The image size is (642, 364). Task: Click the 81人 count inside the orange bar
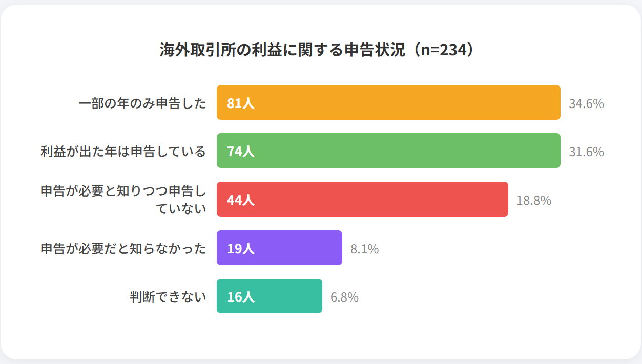(x=241, y=103)
